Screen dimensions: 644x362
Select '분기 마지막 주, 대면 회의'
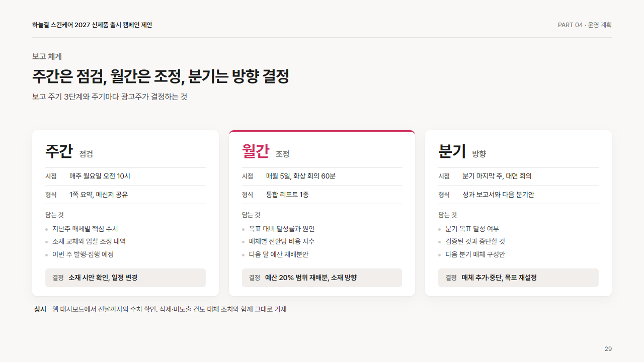497,176
